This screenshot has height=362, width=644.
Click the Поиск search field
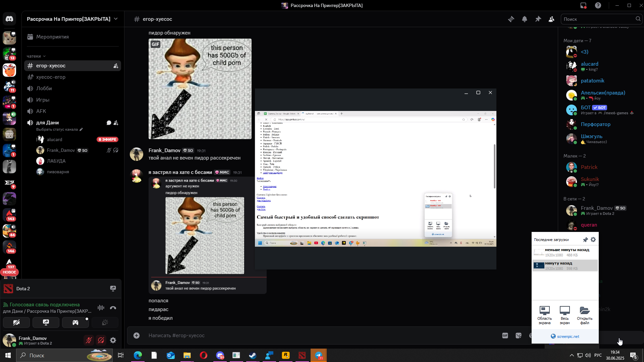pyautogui.click(x=601, y=19)
